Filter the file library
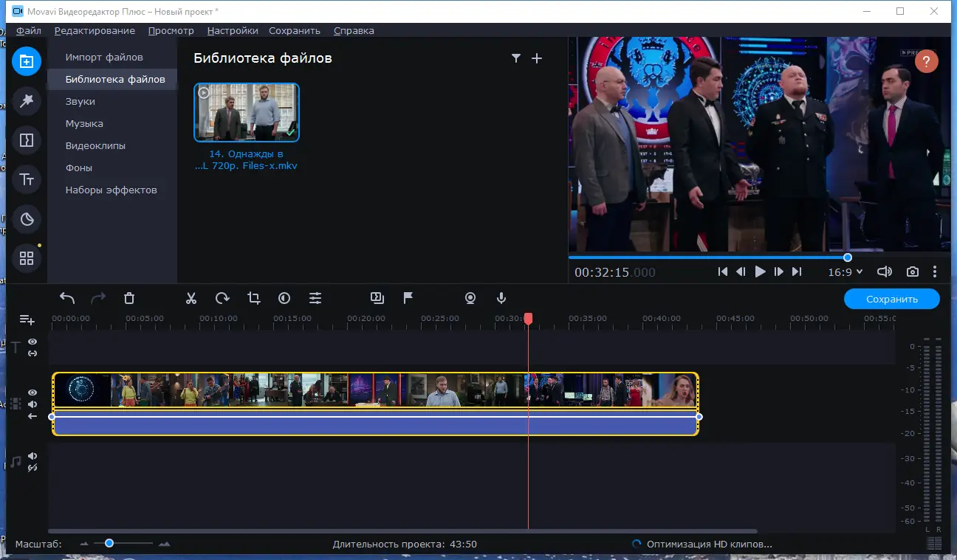The height and width of the screenshot is (560, 957). tap(516, 58)
